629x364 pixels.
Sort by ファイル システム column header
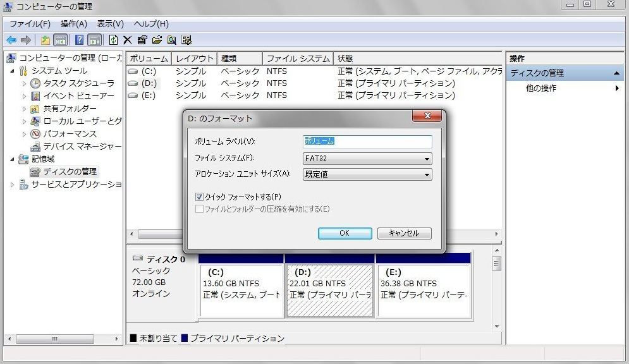[x=298, y=59]
